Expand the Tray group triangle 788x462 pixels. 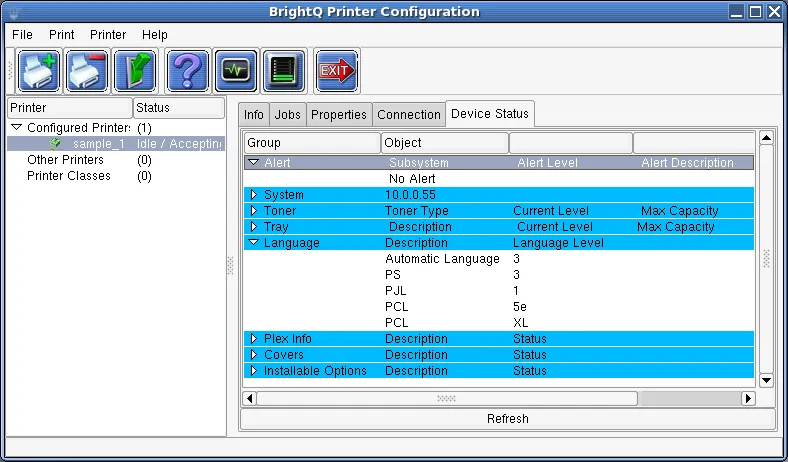pos(253,227)
